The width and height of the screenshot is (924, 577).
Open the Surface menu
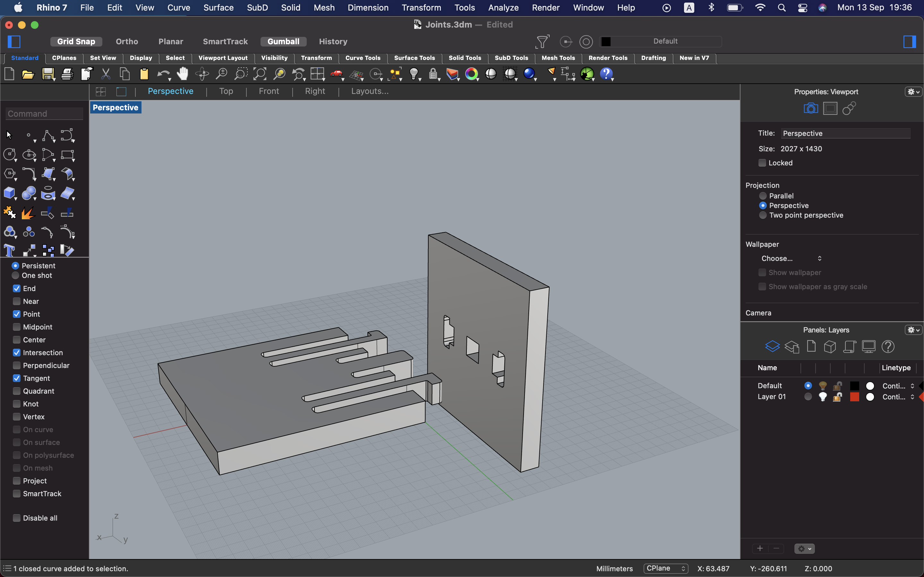click(218, 8)
